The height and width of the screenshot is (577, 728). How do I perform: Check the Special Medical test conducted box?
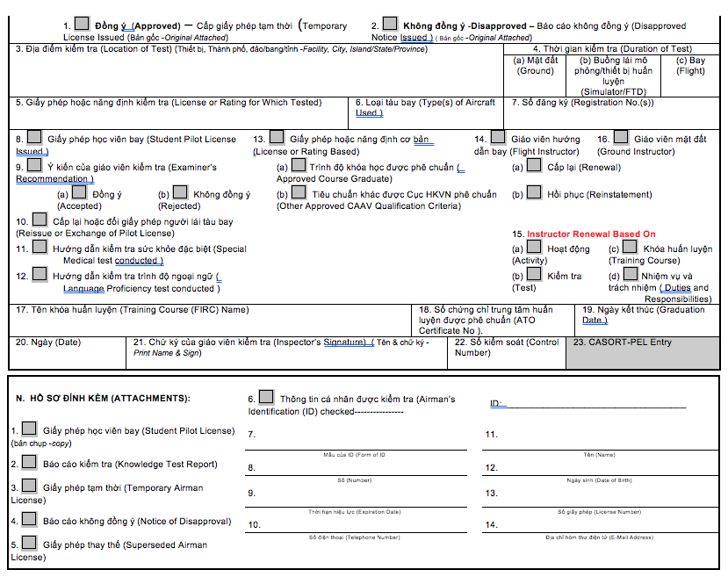click(40, 248)
